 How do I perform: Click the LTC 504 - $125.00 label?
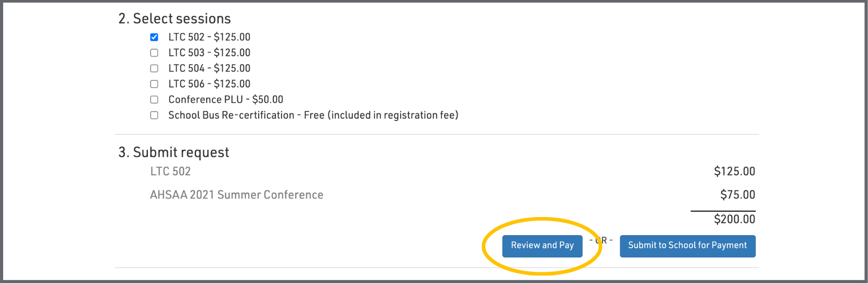coord(209,68)
